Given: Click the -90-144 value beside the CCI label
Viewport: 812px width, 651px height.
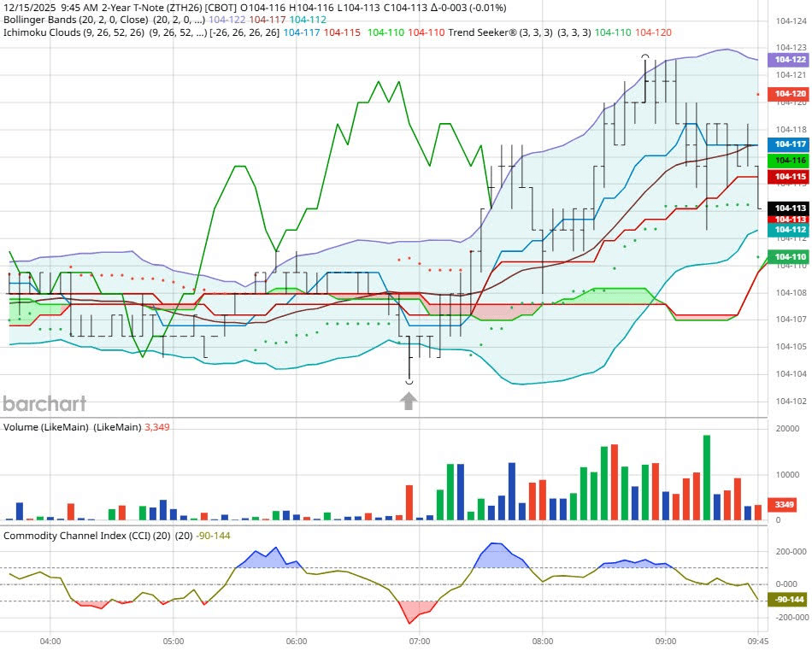Looking at the screenshot, I should (x=213, y=536).
